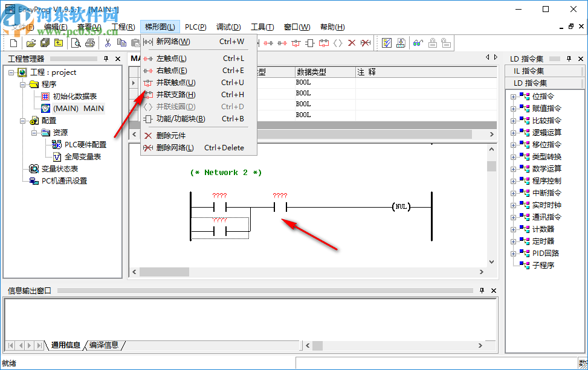Open project with folder toolbar icon
This screenshot has width=588, height=370.
pyautogui.click(x=31, y=43)
